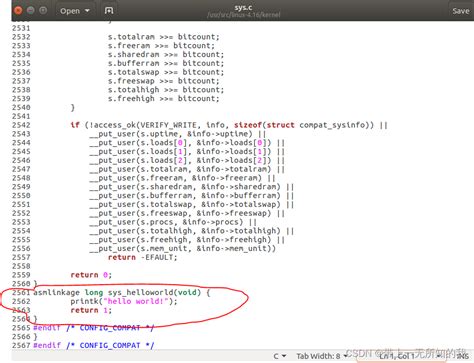Click the sys.c title in header bar
Image resolution: width=474 pixels, height=363 pixels.
click(243, 7)
